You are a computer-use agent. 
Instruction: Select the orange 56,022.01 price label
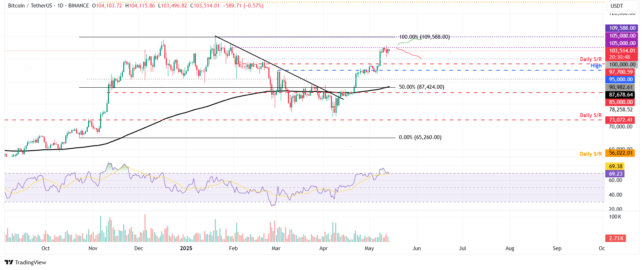pos(621,153)
